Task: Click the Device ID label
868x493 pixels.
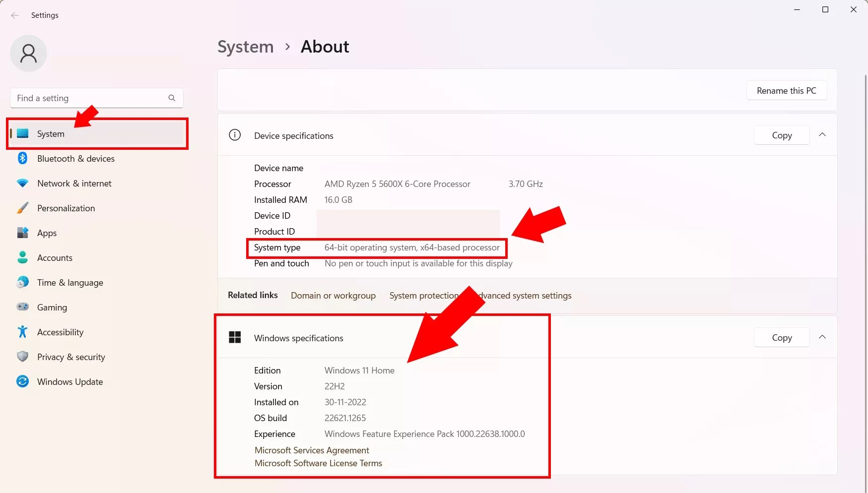Action: (272, 216)
